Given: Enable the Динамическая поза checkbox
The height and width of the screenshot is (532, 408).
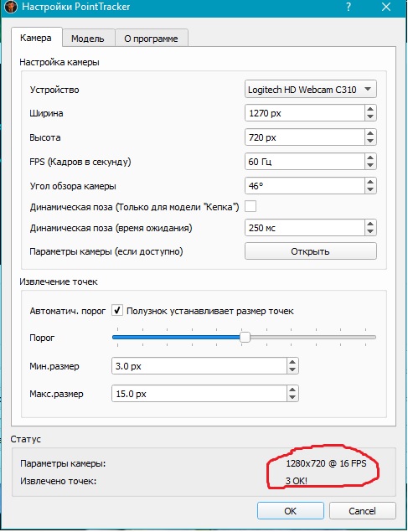Looking at the screenshot, I should coord(250,206).
